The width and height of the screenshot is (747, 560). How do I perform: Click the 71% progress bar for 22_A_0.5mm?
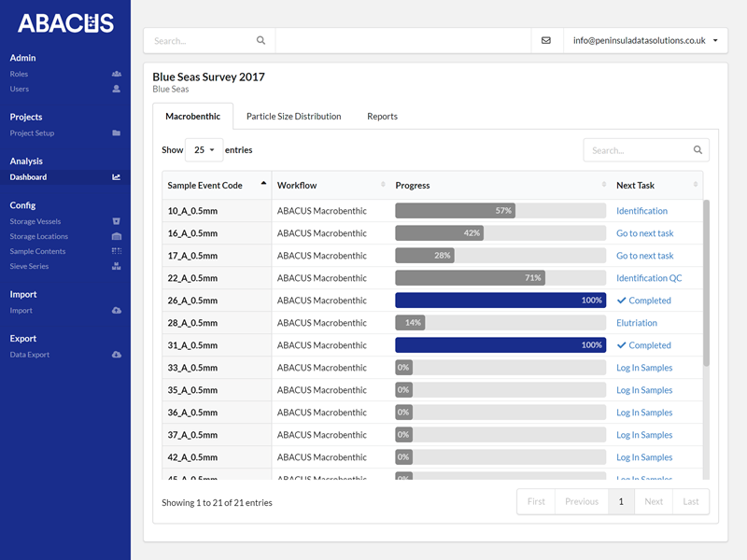pyautogui.click(x=500, y=277)
